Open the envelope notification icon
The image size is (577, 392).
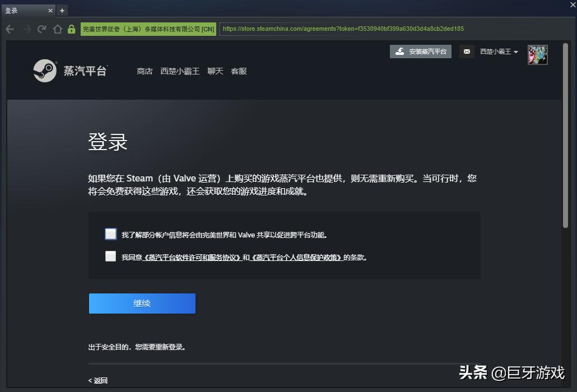pos(467,51)
